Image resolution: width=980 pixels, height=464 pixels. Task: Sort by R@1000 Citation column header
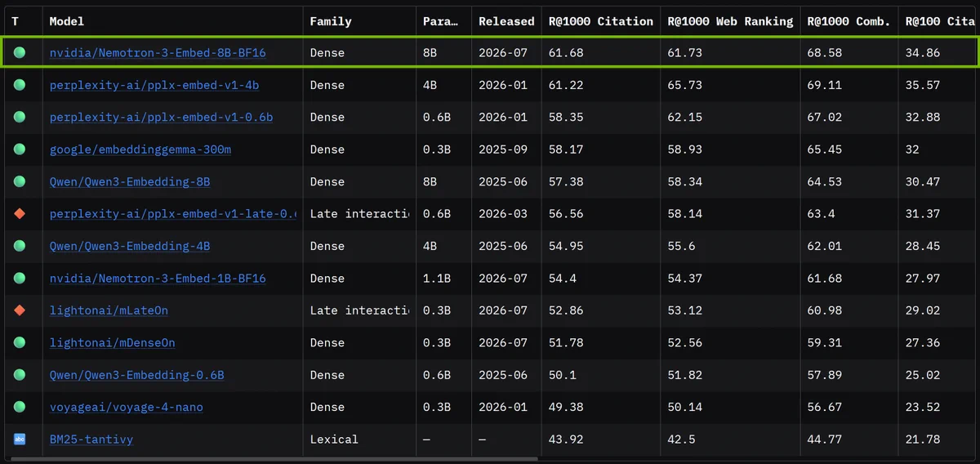pyautogui.click(x=601, y=21)
